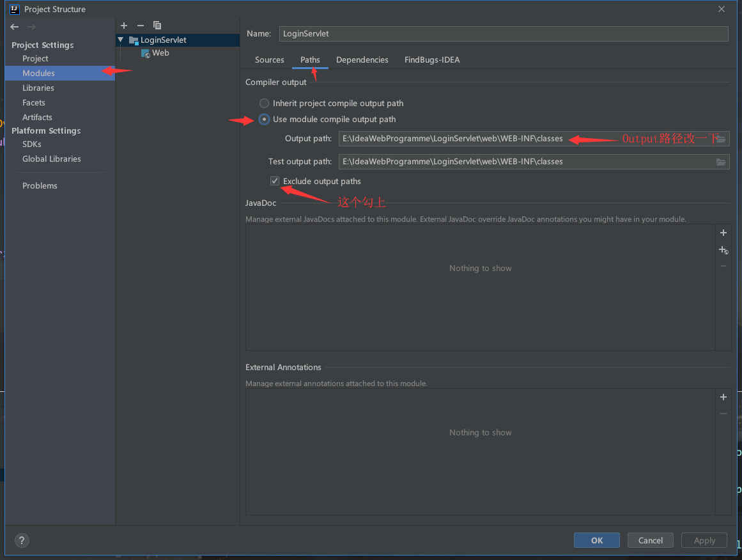Viewport: 742px width, 560px height.
Task: Add a new module with plus icon
Action: [124, 26]
